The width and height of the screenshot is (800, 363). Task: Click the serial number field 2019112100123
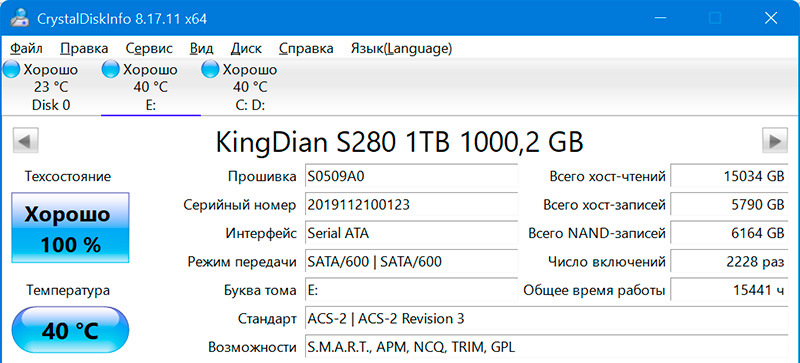click(411, 205)
